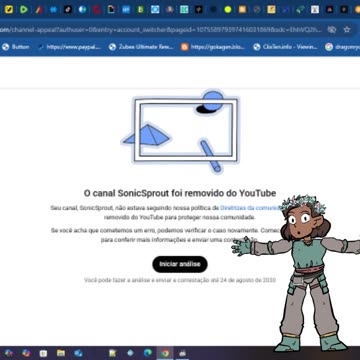
Task: Open File Explorer from the taskbar
Action: 61,353
